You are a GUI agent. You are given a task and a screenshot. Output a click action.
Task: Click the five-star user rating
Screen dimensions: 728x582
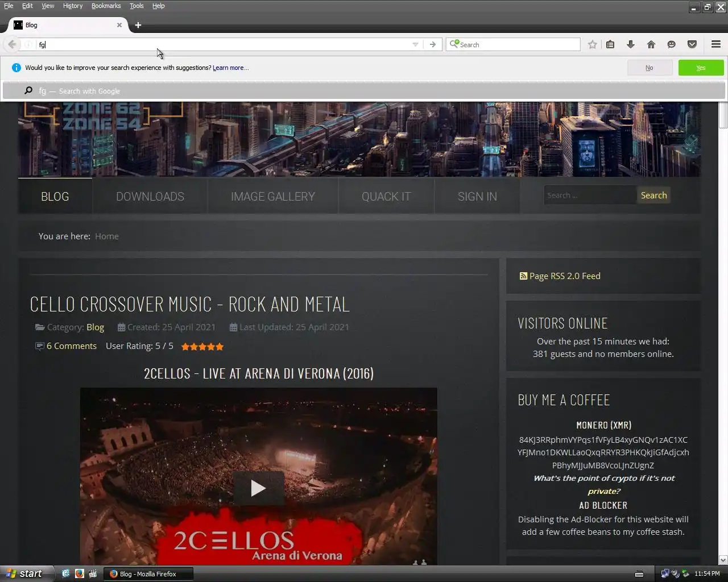[x=202, y=346]
